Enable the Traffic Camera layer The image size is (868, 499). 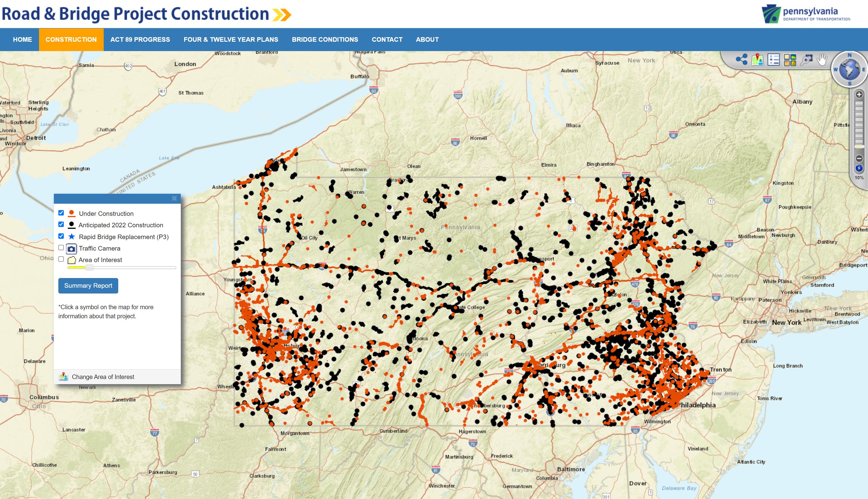click(61, 248)
